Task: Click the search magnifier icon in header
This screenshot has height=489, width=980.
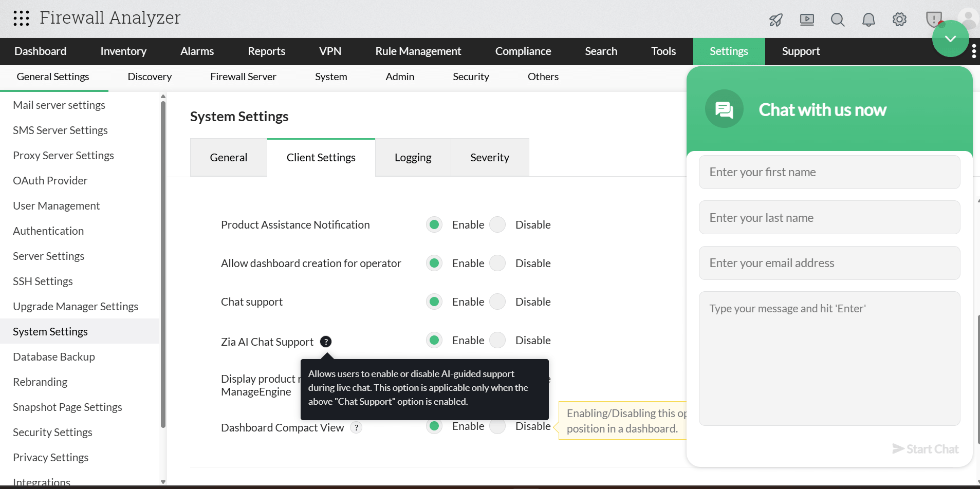Action: (x=838, y=20)
